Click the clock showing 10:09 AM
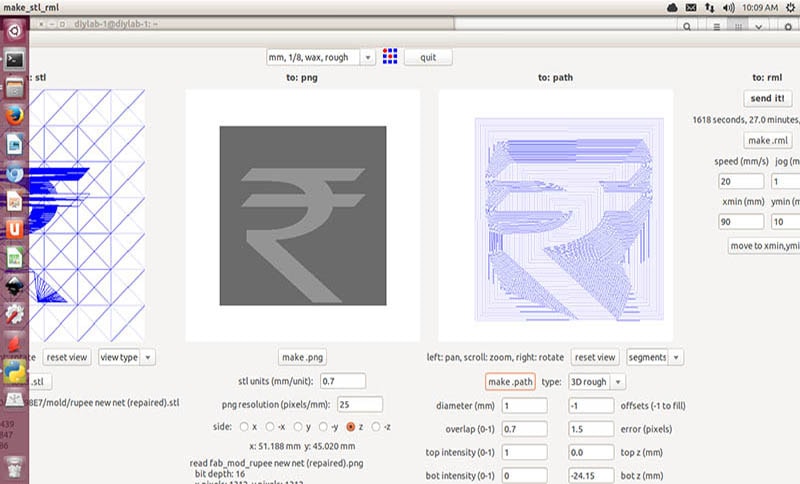The width and height of the screenshot is (800, 484). 760,8
